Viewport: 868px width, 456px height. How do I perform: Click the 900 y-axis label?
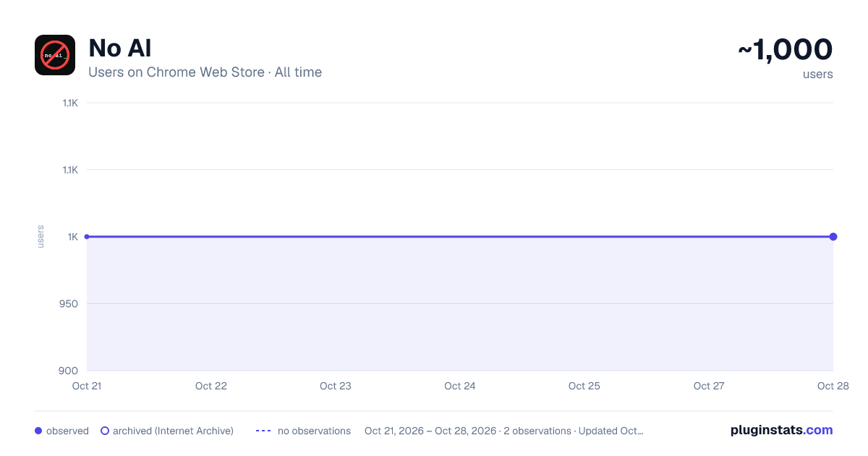click(69, 371)
